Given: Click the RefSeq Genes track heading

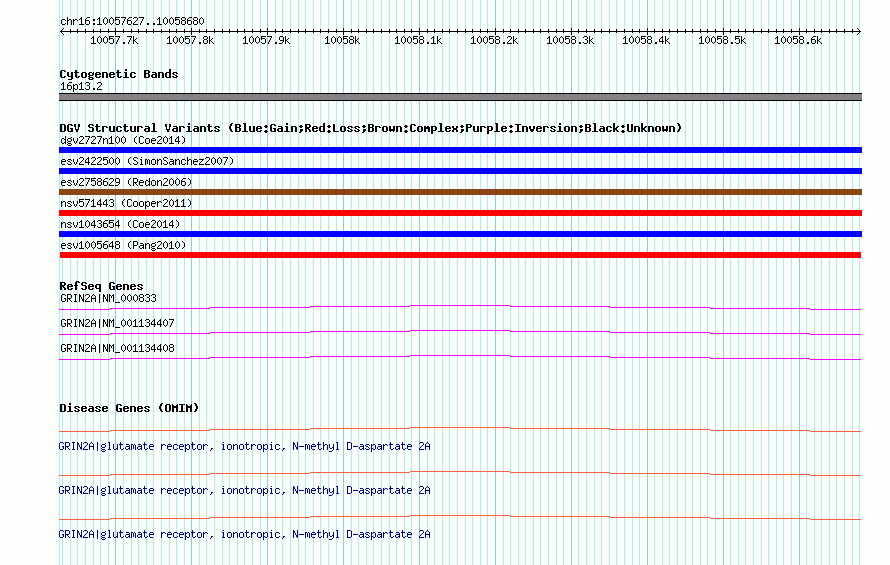Looking at the screenshot, I should coord(102,286).
